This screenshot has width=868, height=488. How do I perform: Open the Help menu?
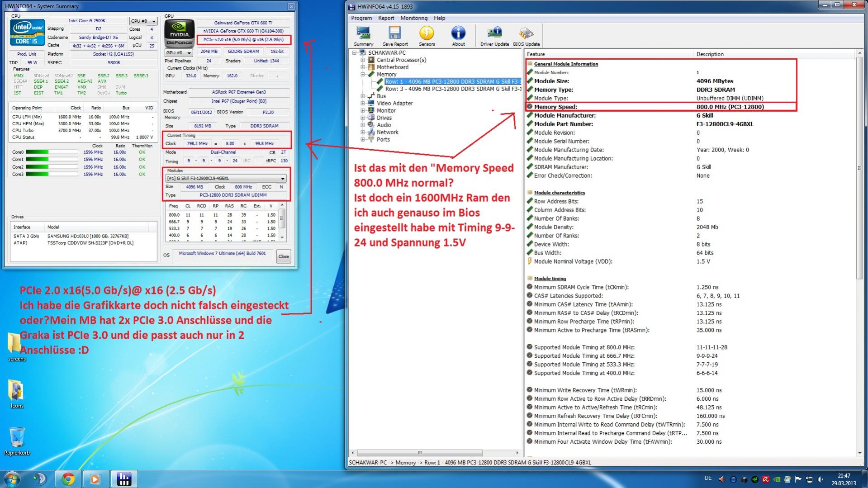(x=439, y=18)
